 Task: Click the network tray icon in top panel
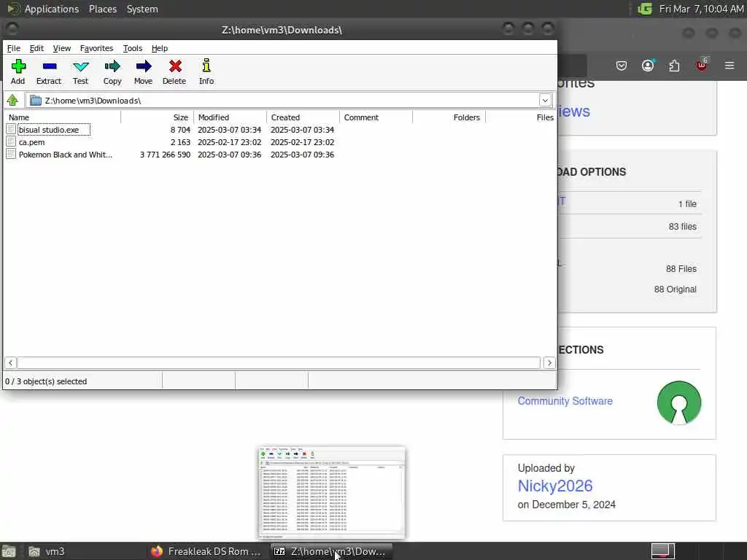click(x=645, y=9)
